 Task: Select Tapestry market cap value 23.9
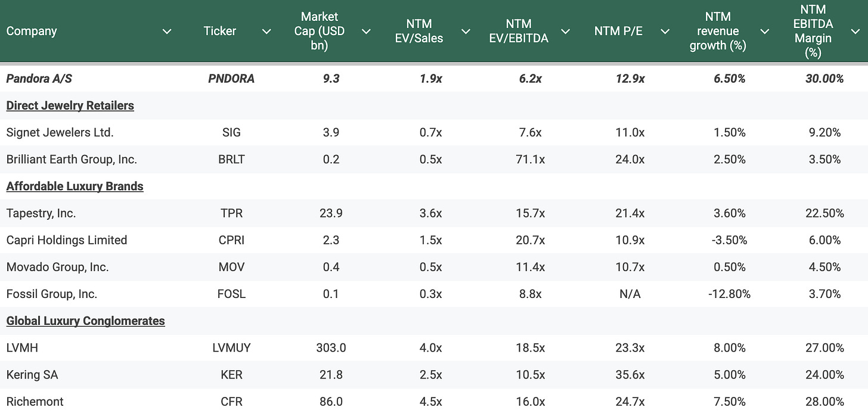331,213
